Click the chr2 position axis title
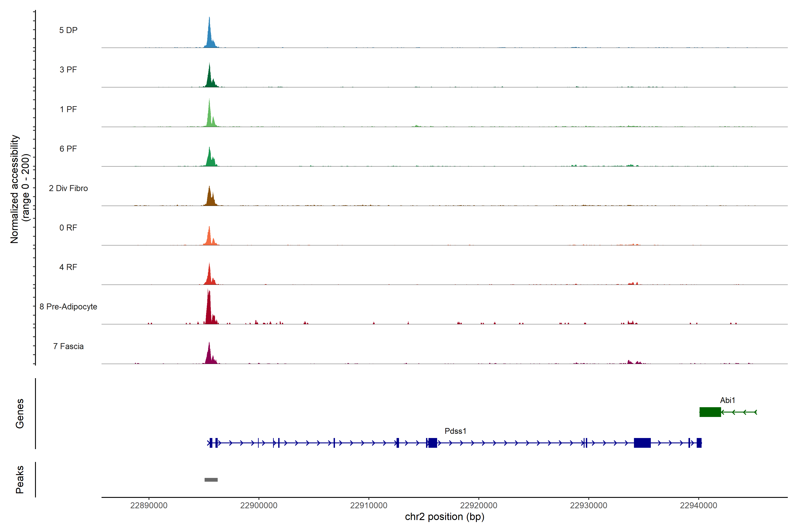This screenshot has width=798, height=532. click(444, 517)
